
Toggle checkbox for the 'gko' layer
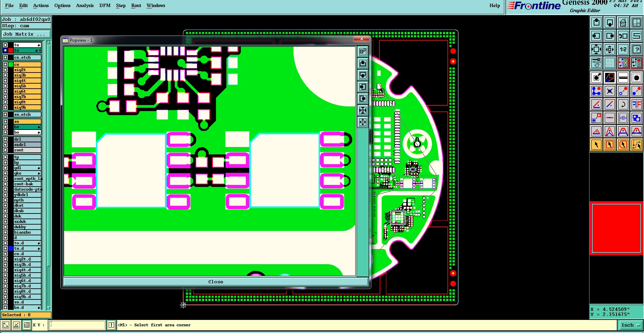[x=5, y=173]
